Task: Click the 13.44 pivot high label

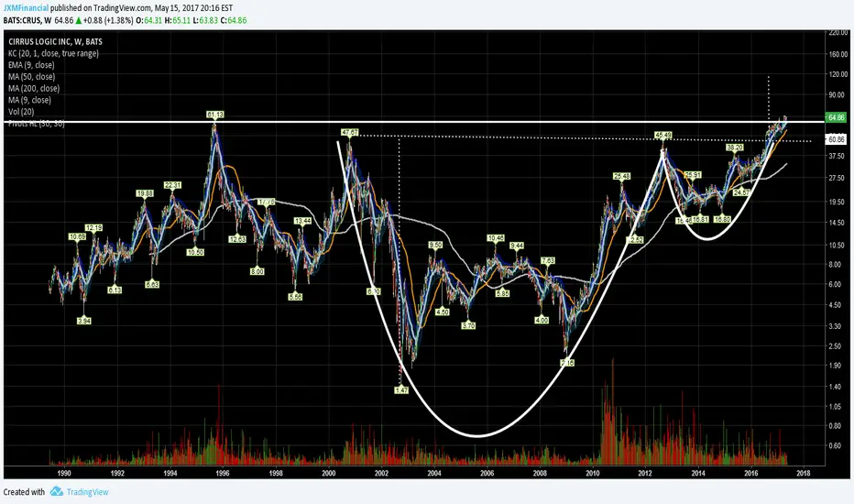Action: coord(302,221)
